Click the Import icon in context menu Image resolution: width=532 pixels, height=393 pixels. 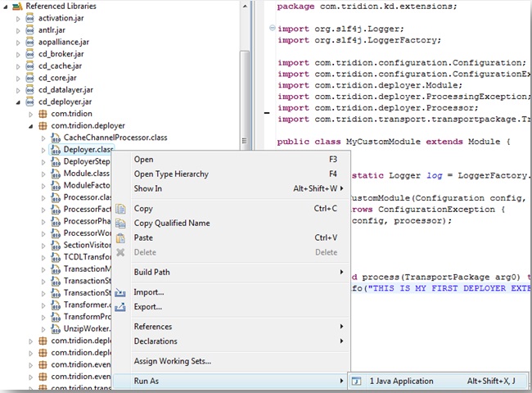[120, 292]
